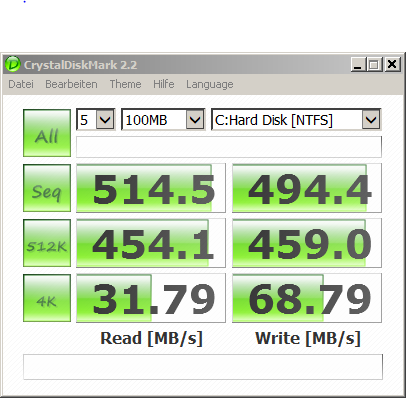Start the 4K random test
This screenshot has height=398, width=406.
click(47, 298)
